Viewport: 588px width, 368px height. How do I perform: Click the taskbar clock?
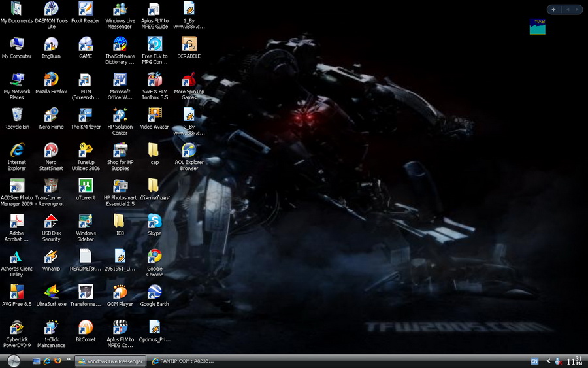574,361
